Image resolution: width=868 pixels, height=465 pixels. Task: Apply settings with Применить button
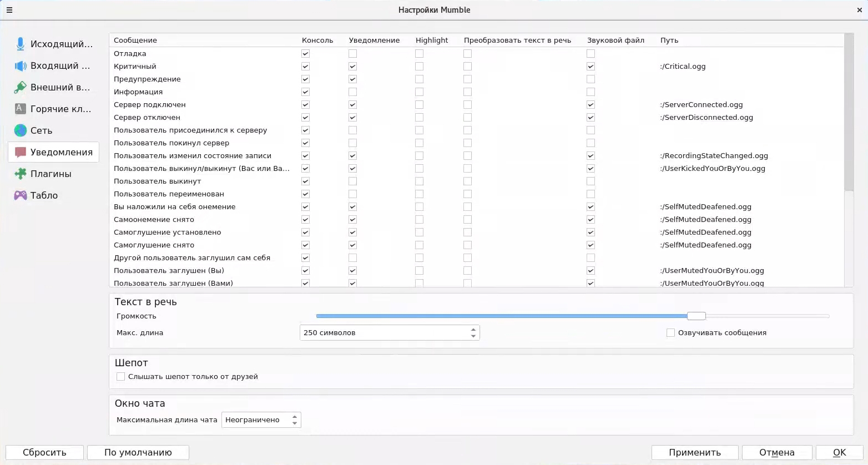[695, 452]
